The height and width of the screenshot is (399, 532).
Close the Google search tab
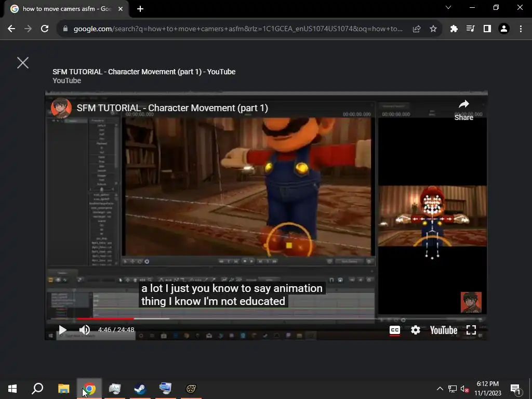tap(121, 9)
